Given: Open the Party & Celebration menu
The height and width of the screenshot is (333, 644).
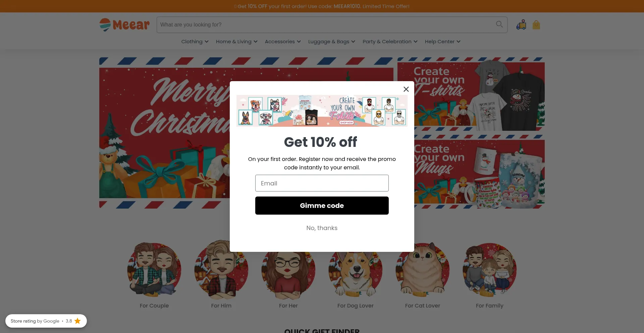Looking at the screenshot, I should point(390,42).
